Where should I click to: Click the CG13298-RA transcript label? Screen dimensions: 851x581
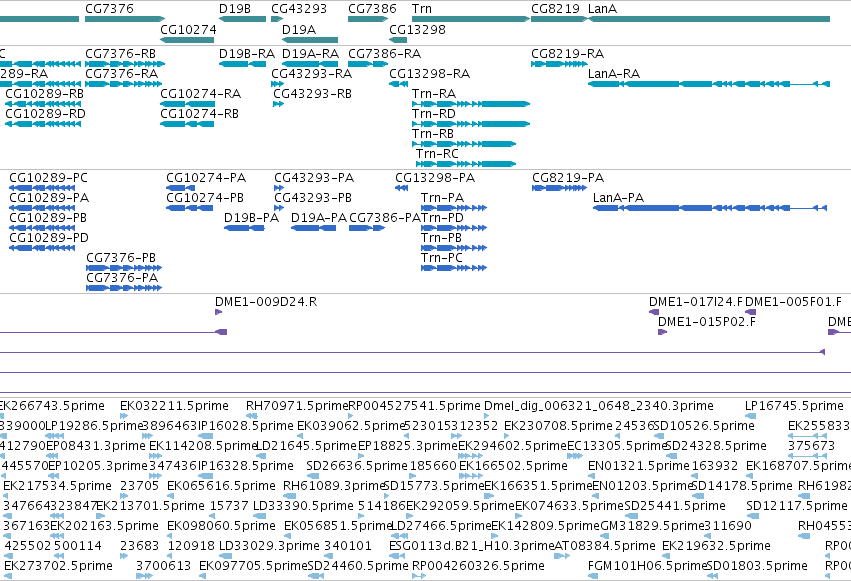(429, 74)
